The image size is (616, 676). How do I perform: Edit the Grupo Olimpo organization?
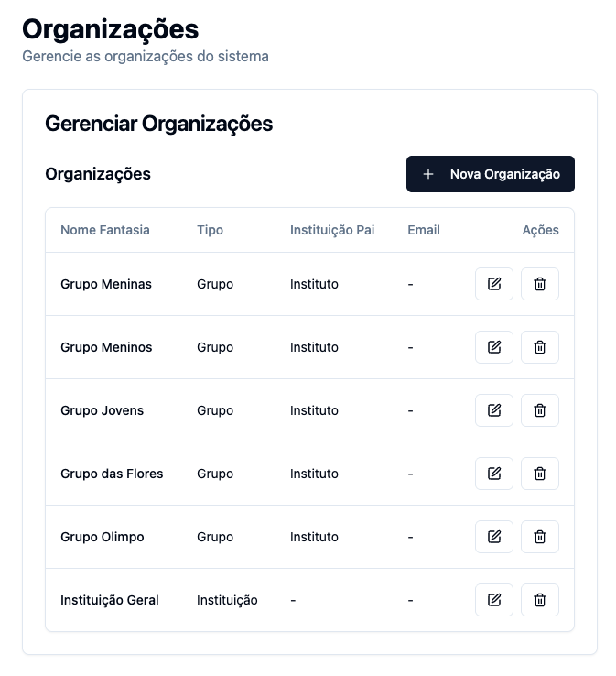(x=493, y=537)
